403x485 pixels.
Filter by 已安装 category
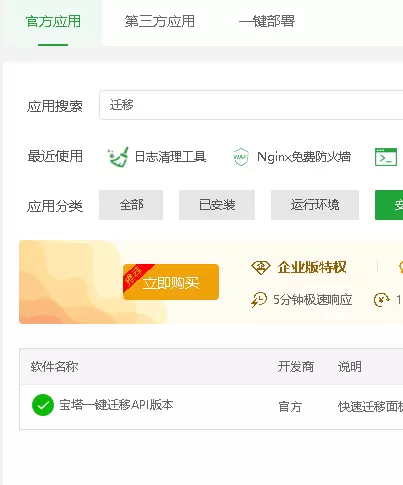pyautogui.click(x=217, y=205)
